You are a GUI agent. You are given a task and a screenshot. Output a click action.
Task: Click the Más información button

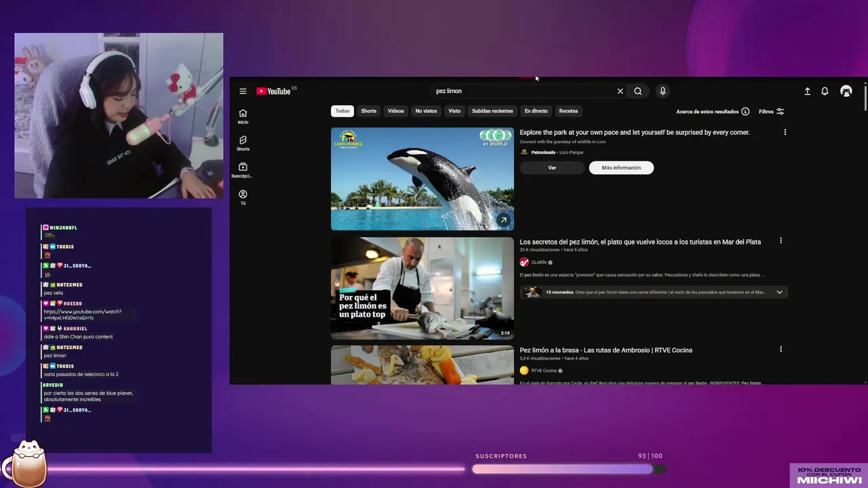[x=621, y=167]
